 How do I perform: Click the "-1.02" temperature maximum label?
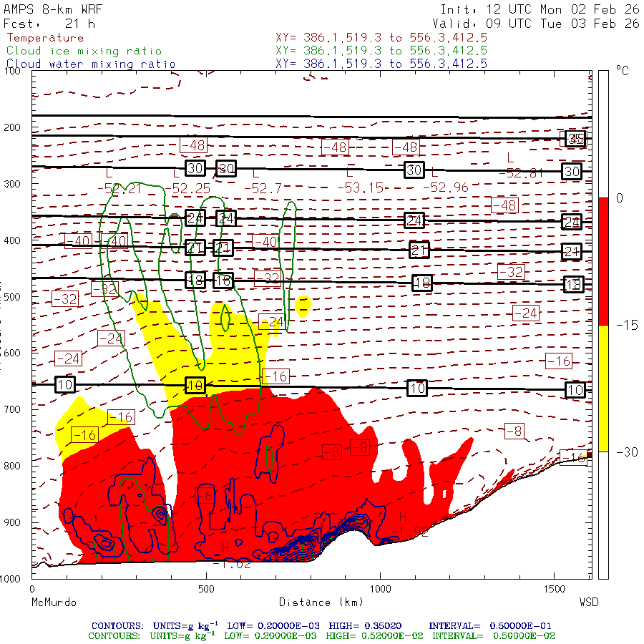(x=232, y=565)
